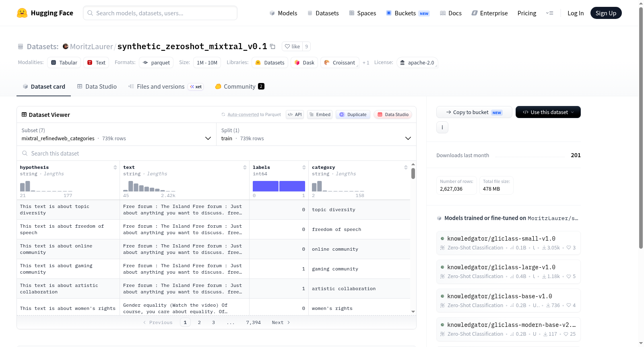The image size is (644, 347).
Task: Click the Hugging Face logo emoji
Action: [22, 13]
